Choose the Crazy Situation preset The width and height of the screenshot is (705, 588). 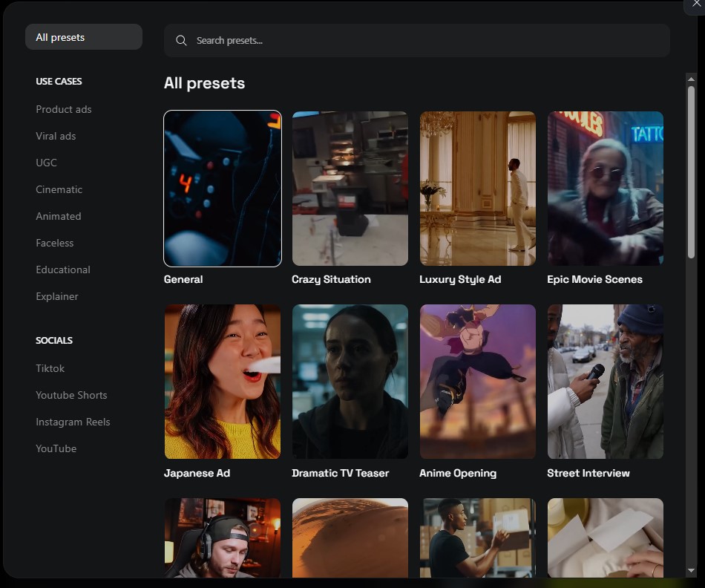(350, 189)
